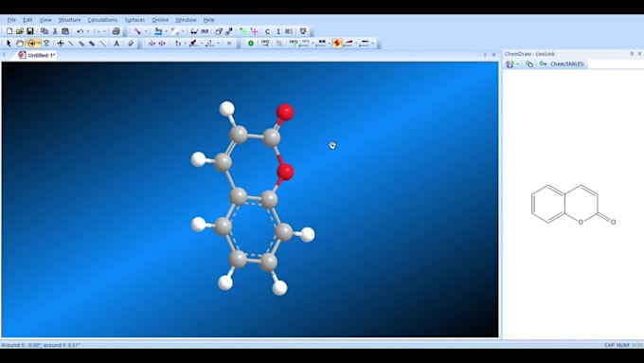Open the Structure menu
Image resolution: width=644 pixels, height=363 pixels.
click(x=69, y=20)
